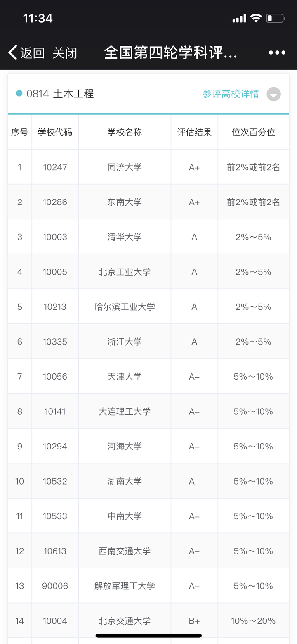Screen dimensions: 297x644
Task: Tap the cellular signal bars icon
Action: pos(239,19)
